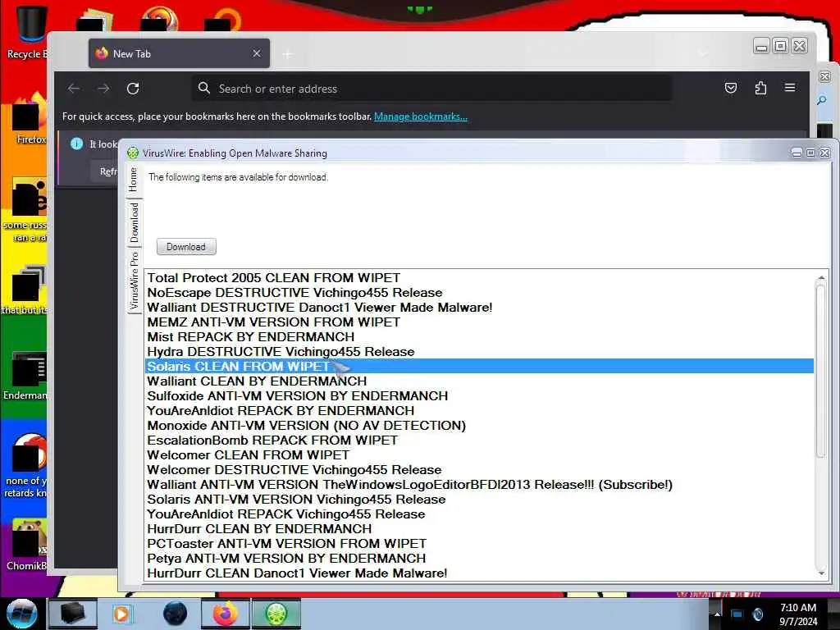Open the Windows Start orb

[x=21, y=614]
